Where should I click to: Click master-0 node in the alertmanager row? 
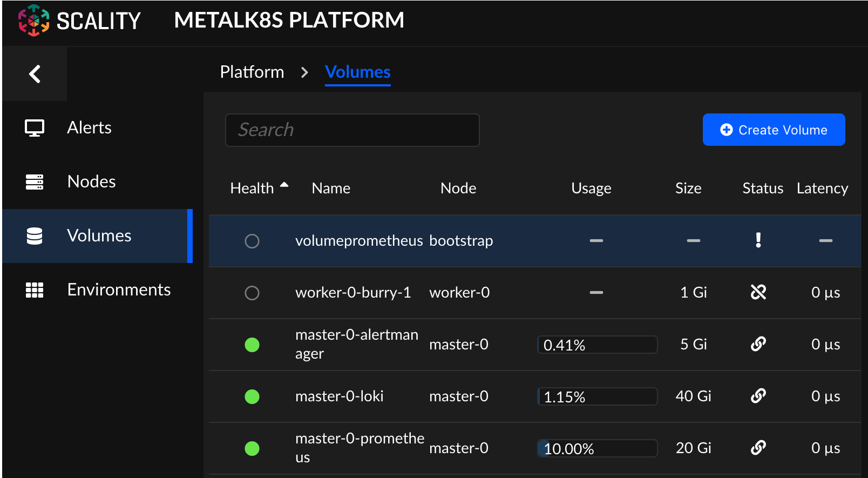(x=459, y=344)
